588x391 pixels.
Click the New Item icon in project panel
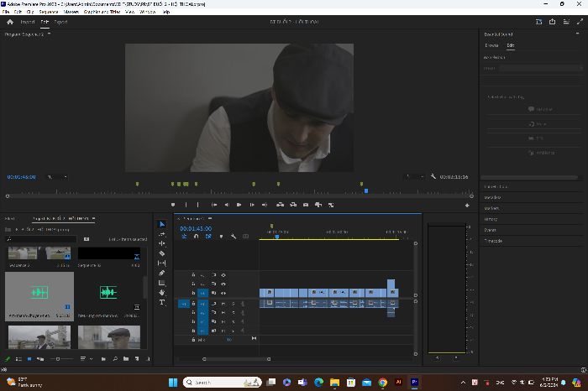pyautogui.click(x=137, y=359)
